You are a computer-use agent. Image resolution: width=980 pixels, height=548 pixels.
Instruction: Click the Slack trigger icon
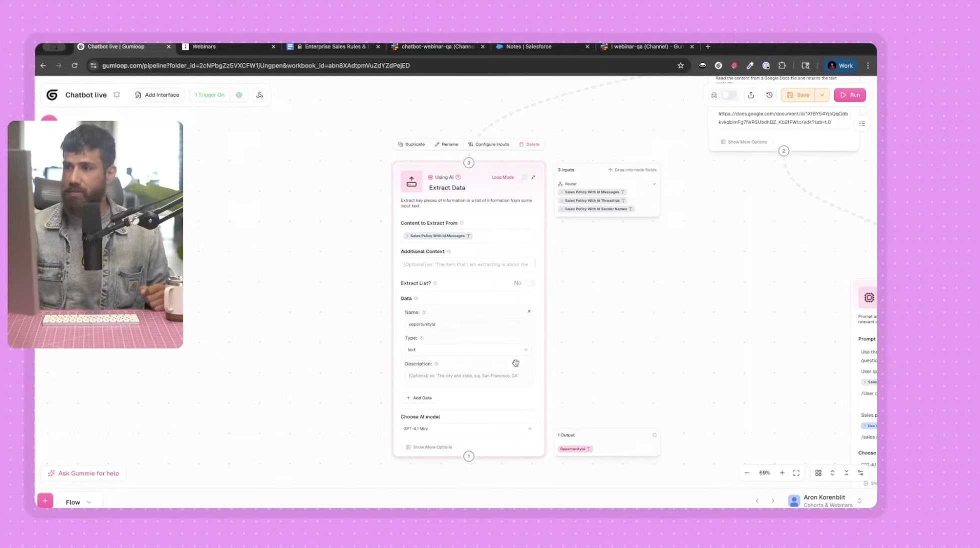tap(239, 95)
